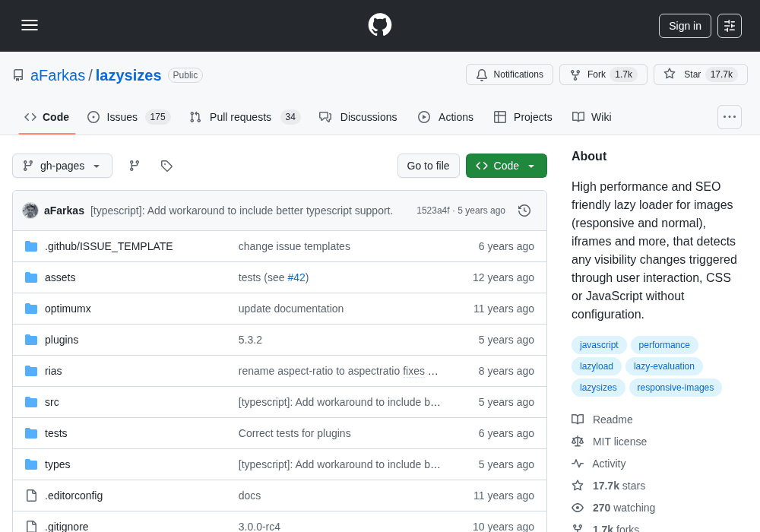
Task: Open commit hash 1523a4f
Action: click(x=433, y=211)
